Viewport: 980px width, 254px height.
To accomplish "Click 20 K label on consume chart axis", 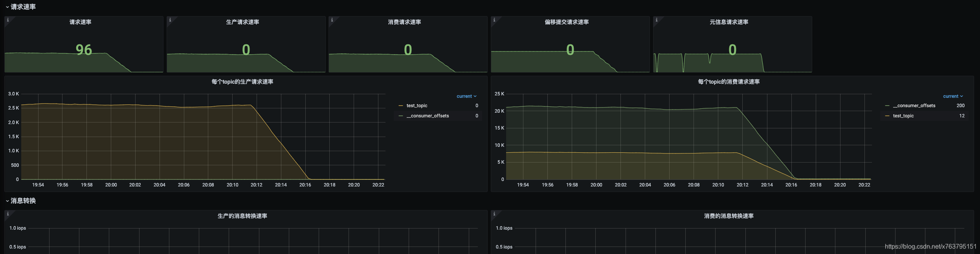I will [499, 111].
